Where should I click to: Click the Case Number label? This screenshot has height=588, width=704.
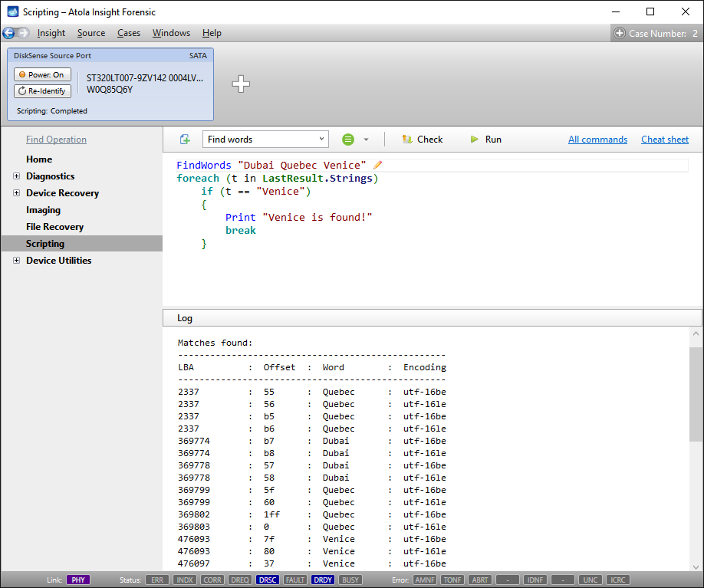click(657, 33)
